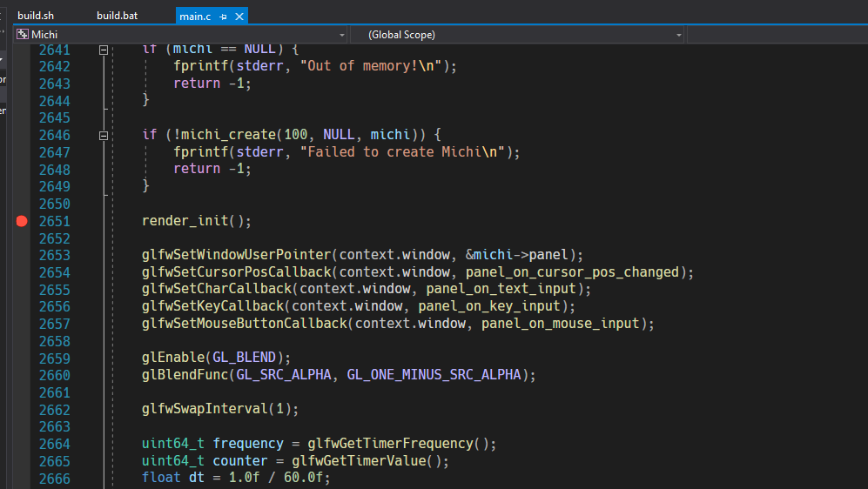Collapse the if block at line 2646
868x489 pixels.
(104, 136)
